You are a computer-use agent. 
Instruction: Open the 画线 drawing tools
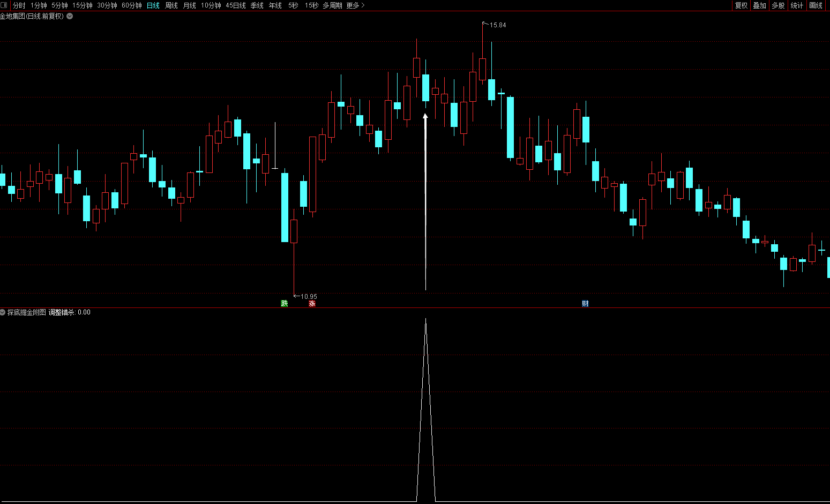pos(816,5)
